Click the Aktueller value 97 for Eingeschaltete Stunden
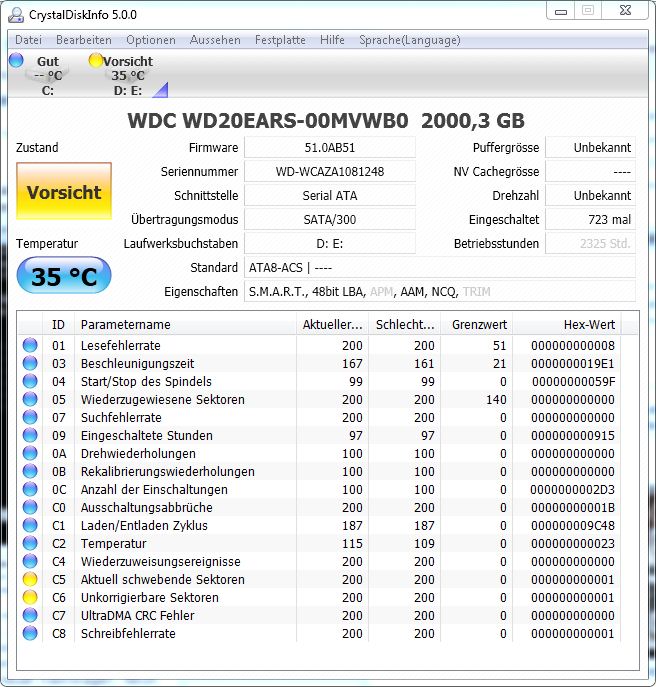Screen dimensions: 656x687 [x=355, y=435]
